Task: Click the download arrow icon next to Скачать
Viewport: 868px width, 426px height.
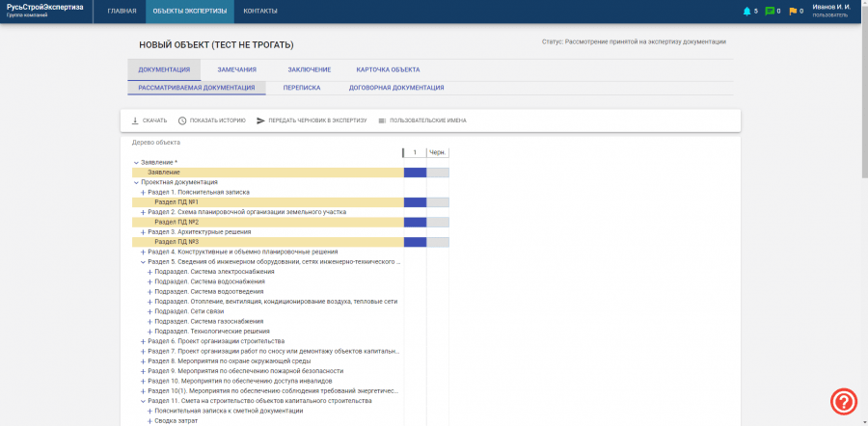Action: 135,120
